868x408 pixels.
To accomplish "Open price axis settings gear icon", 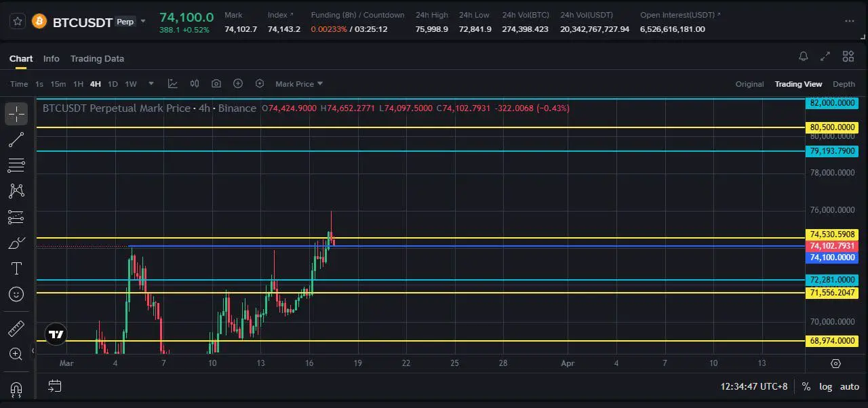I will click(835, 363).
